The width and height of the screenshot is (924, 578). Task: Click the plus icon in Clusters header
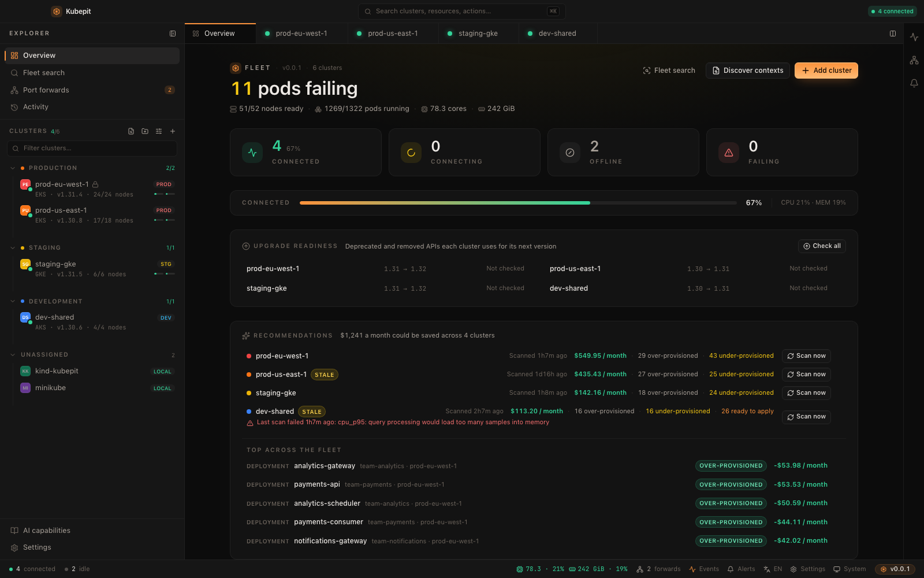click(173, 131)
